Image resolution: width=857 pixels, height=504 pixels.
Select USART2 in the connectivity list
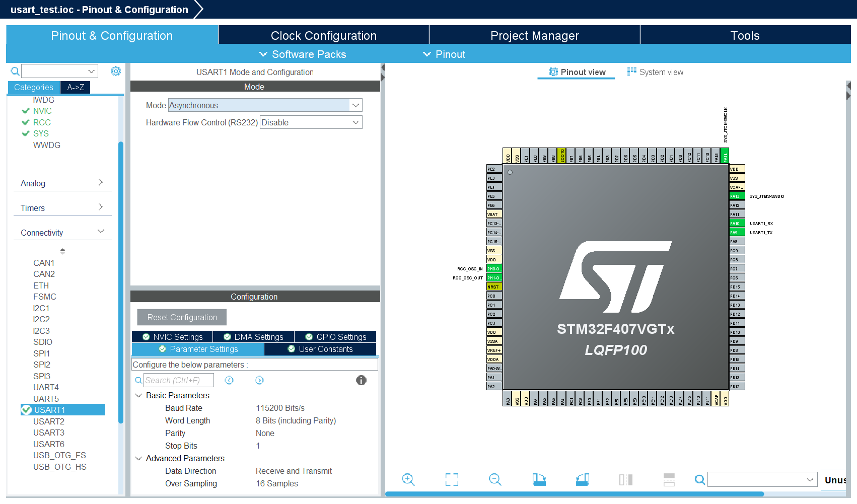49,421
